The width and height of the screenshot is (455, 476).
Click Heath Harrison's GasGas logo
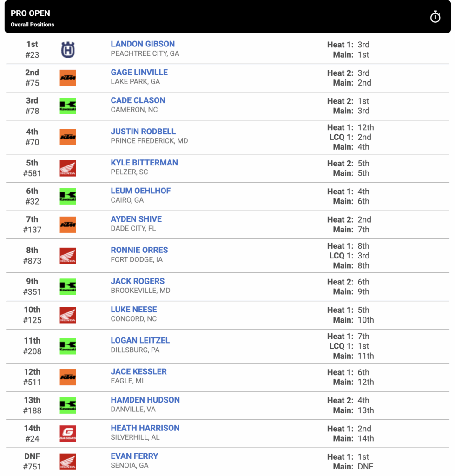tap(68, 434)
